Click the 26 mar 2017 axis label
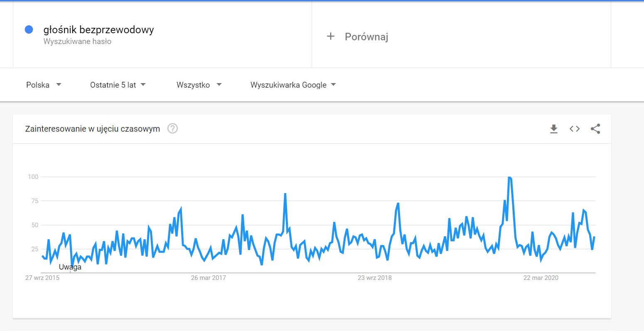 tap(208, 277)
